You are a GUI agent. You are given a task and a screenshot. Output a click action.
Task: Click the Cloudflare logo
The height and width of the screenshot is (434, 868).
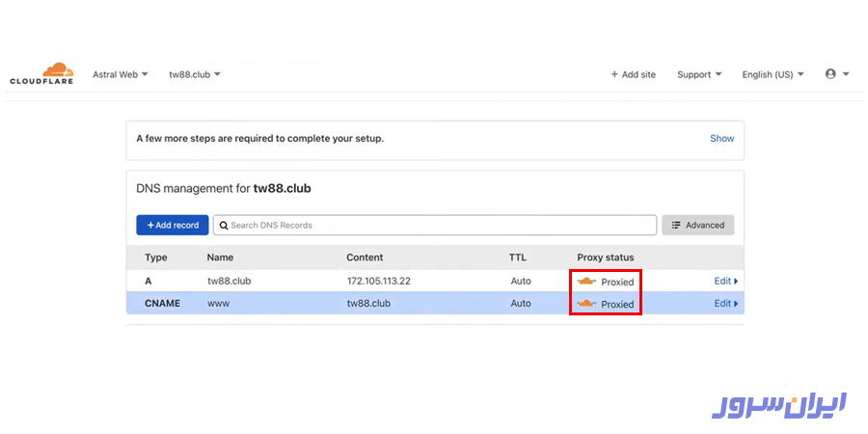41,73
